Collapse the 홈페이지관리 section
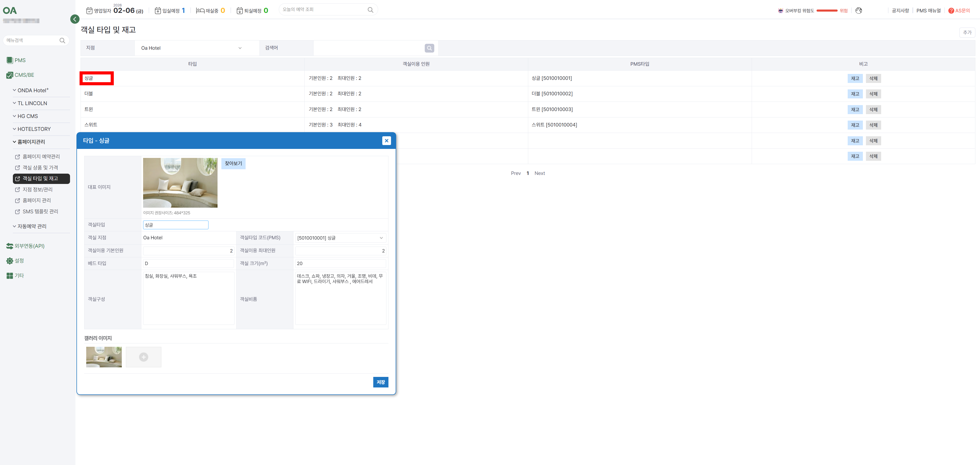Screen dimensions: 980x465 tap(31, 142)
